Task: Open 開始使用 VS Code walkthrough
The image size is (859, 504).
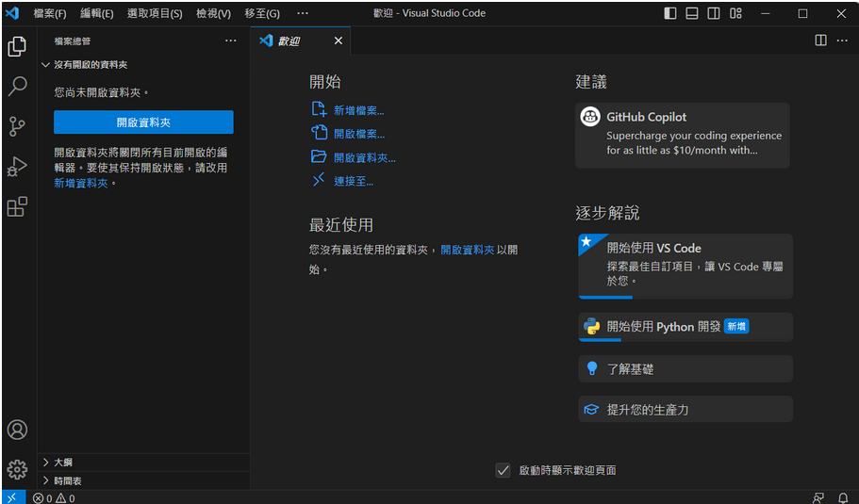Action: point(686,266)
